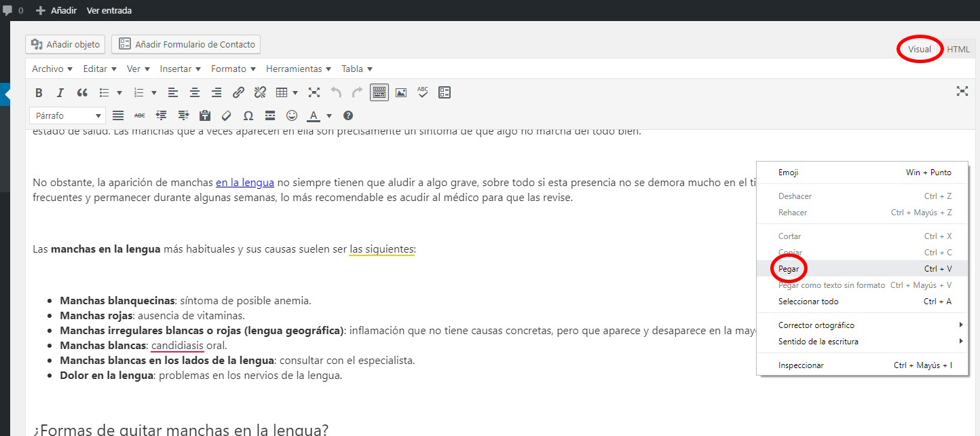
Task: Click the special character omega icon
Action: (248, 116)
